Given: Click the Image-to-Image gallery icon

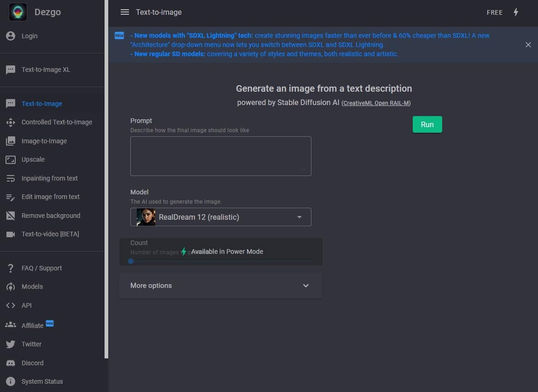Looking at the screenshot, I should [11, 141].
